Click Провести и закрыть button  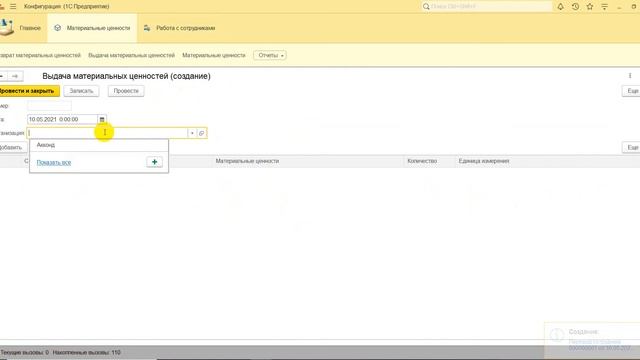pos(29,91)
